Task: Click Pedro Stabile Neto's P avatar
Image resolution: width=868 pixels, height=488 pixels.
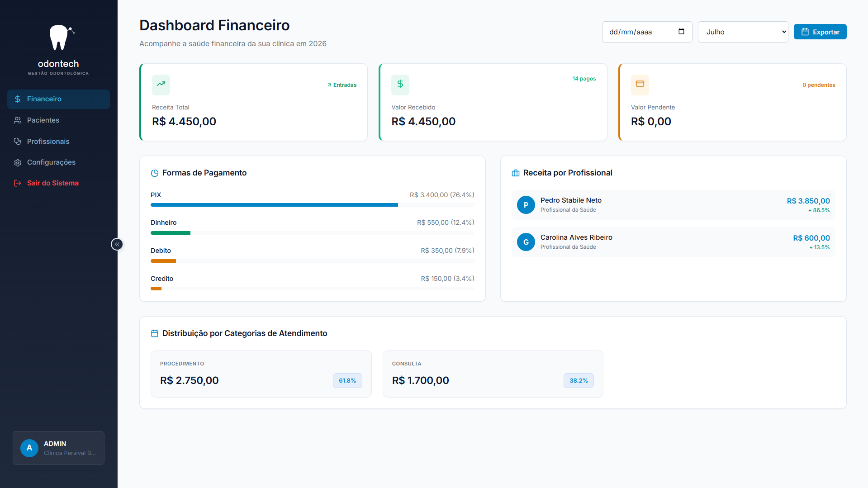Action: coord(526,205)
